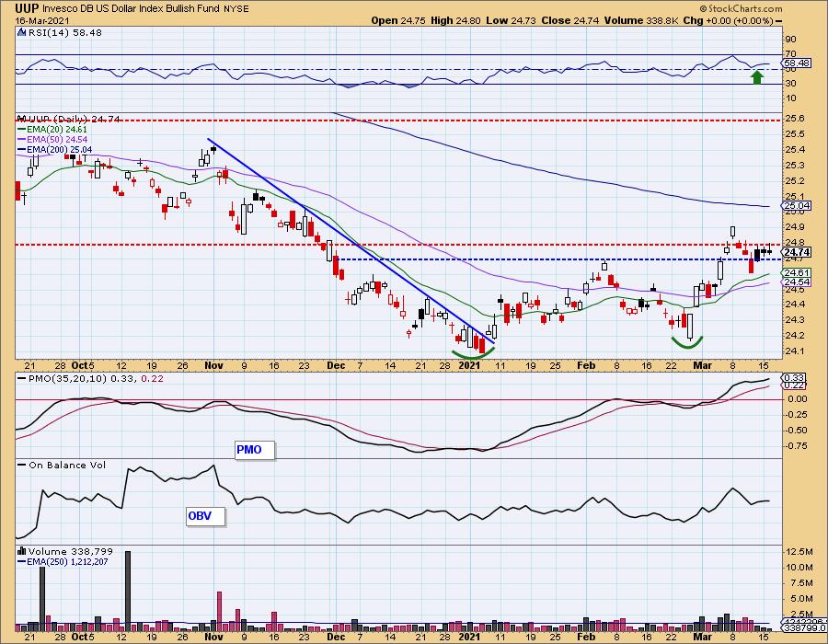Click the PMO annotation box

255,450
